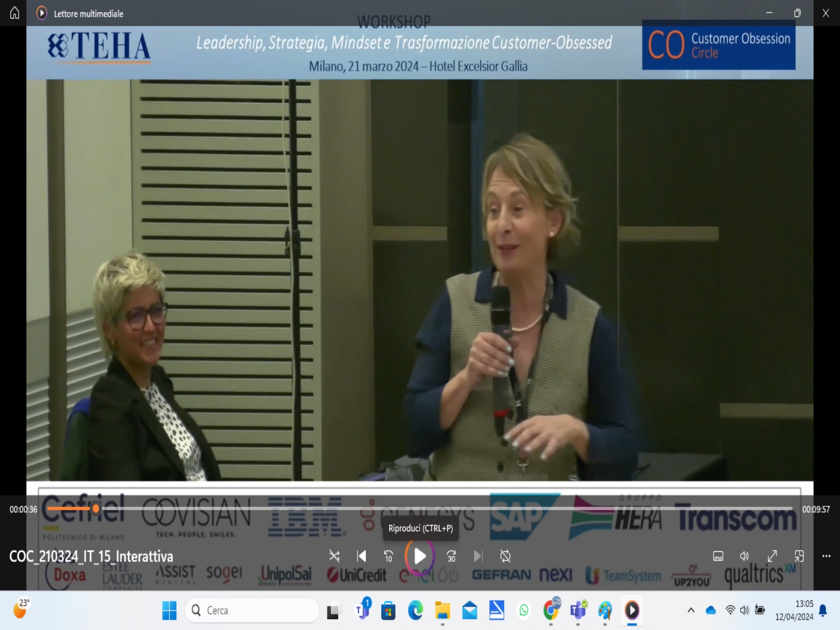Click the Lettore multimediale app icon
This screenshot has height=630, width=840.
point(41,13)
